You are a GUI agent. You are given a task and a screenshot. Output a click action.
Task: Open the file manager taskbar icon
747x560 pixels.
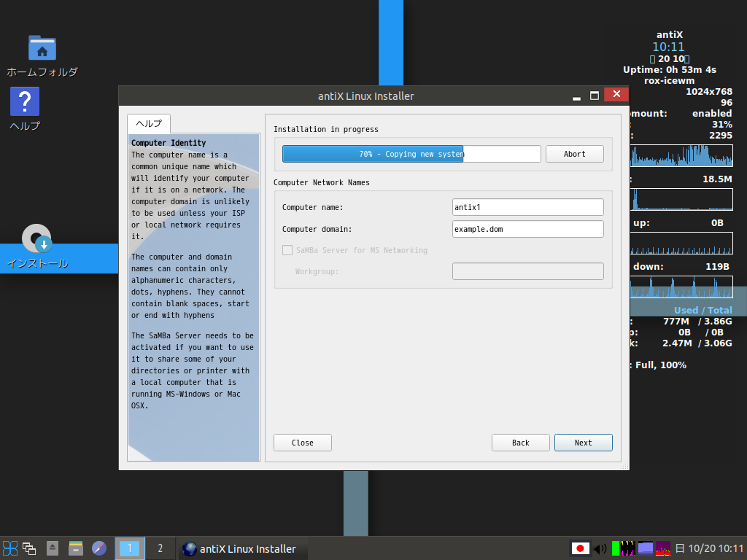[x=76, y=548]
